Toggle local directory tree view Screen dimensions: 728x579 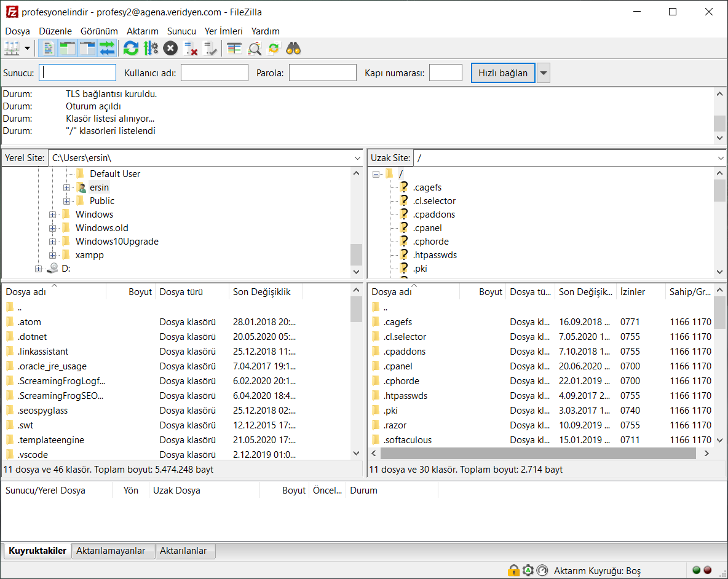pos(68,48)
